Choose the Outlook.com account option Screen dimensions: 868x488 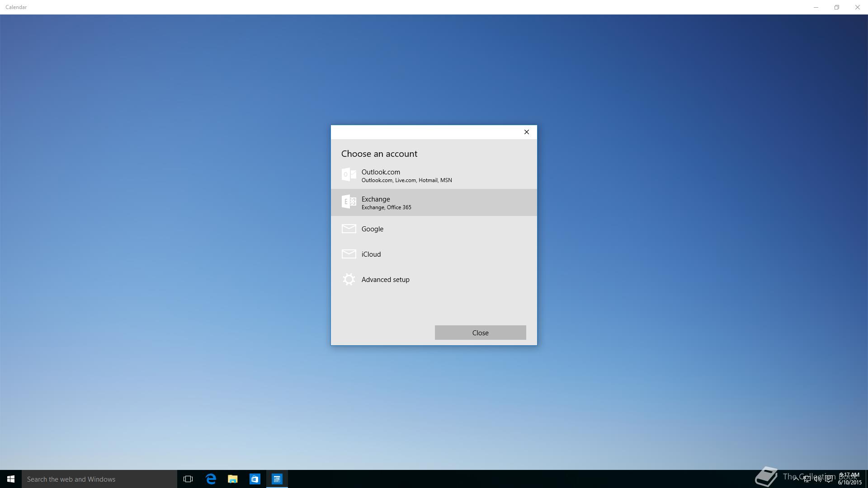tap(434, 175)
